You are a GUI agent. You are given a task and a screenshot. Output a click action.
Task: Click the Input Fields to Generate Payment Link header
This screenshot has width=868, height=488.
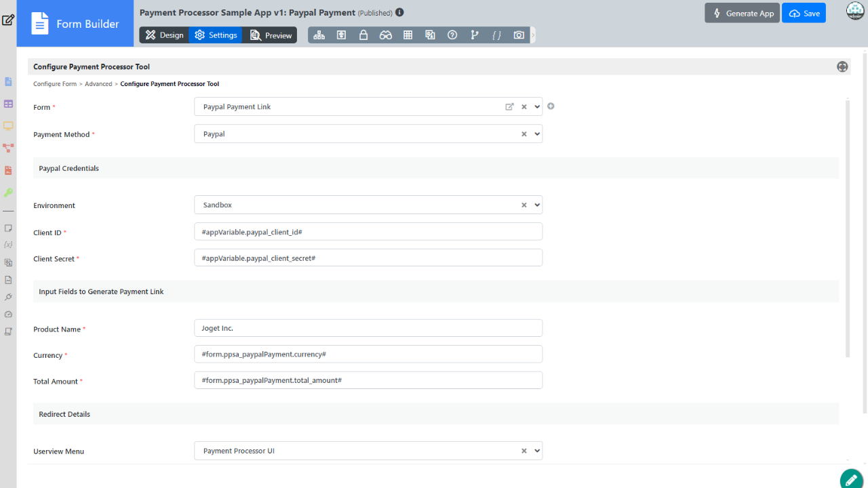point(436,291)
